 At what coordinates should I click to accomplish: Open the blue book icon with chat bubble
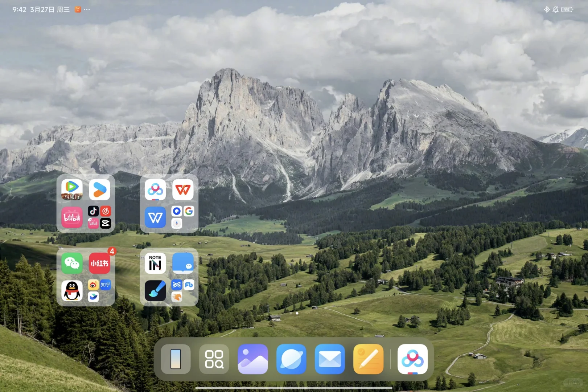tap(183, 263)
